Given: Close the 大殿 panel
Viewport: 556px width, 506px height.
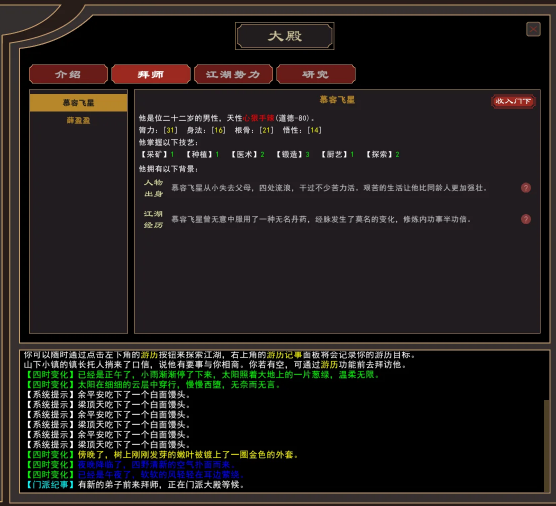Looking at the screenshot, I should click(x=533, y=29).
